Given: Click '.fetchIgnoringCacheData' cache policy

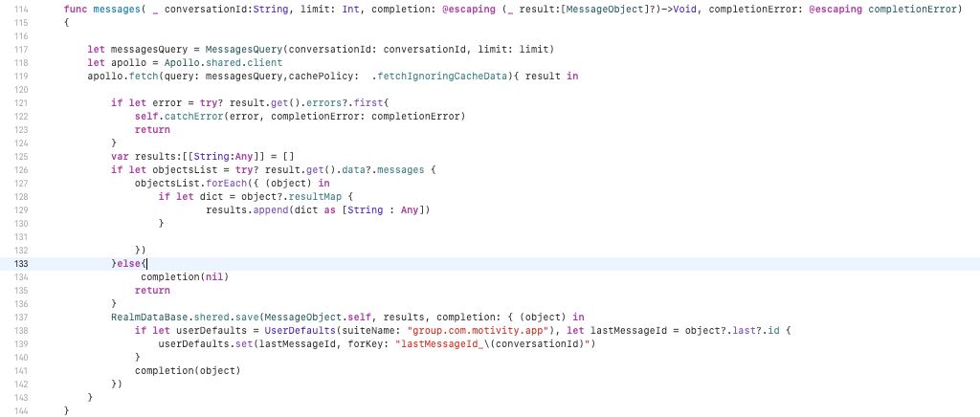Looking at the screenshot, I should 440,77.
